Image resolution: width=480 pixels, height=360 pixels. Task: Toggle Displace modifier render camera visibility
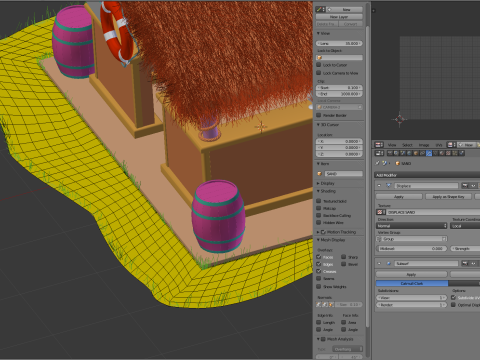[x=465, y=186]
